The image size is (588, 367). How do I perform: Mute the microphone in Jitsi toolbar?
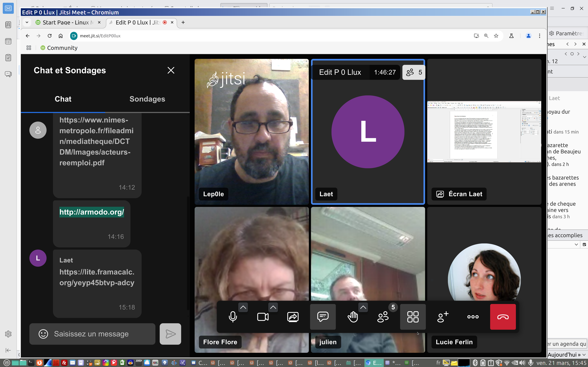tap(233, 317)
